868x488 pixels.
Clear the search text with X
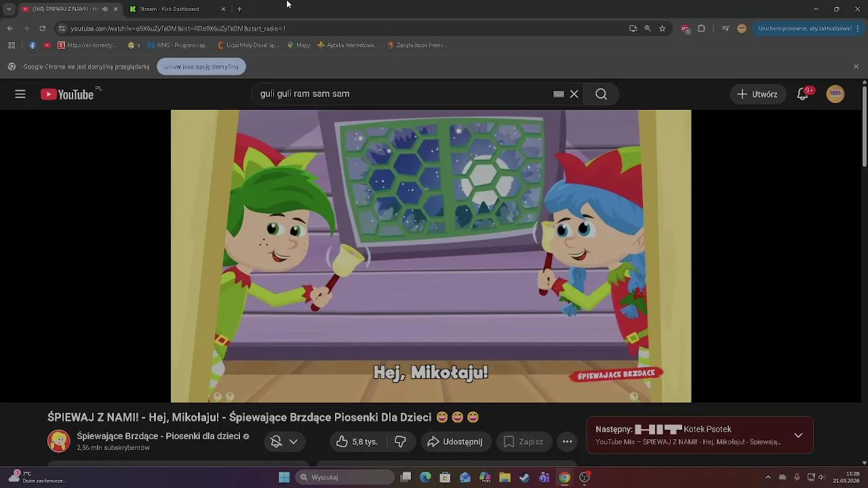[574, 94]
